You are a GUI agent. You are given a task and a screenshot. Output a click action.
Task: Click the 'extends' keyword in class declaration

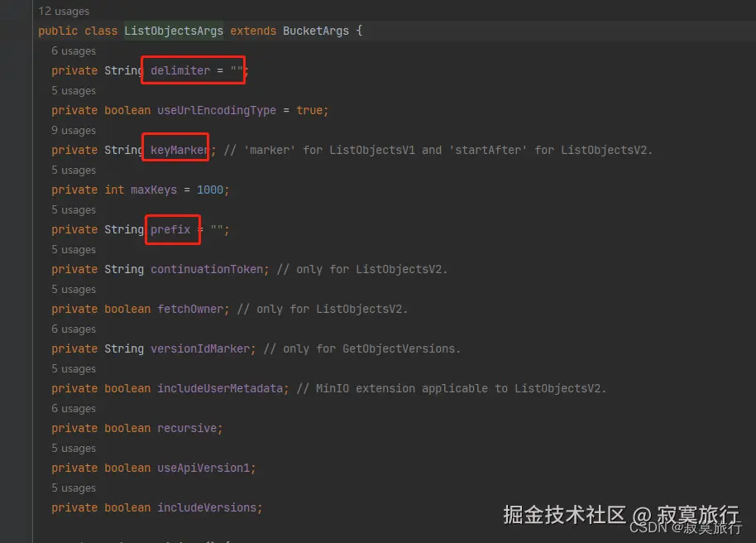(253, 31)
